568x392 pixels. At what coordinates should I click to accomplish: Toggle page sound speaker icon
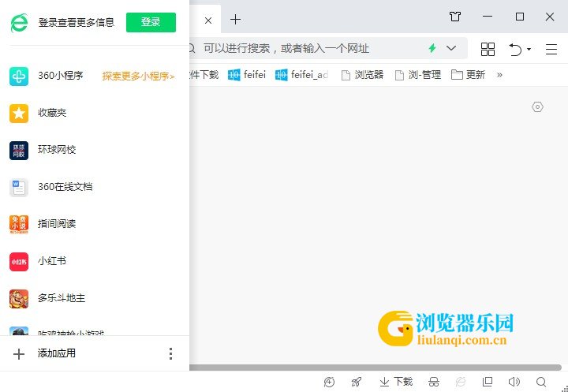pos(514,382)
